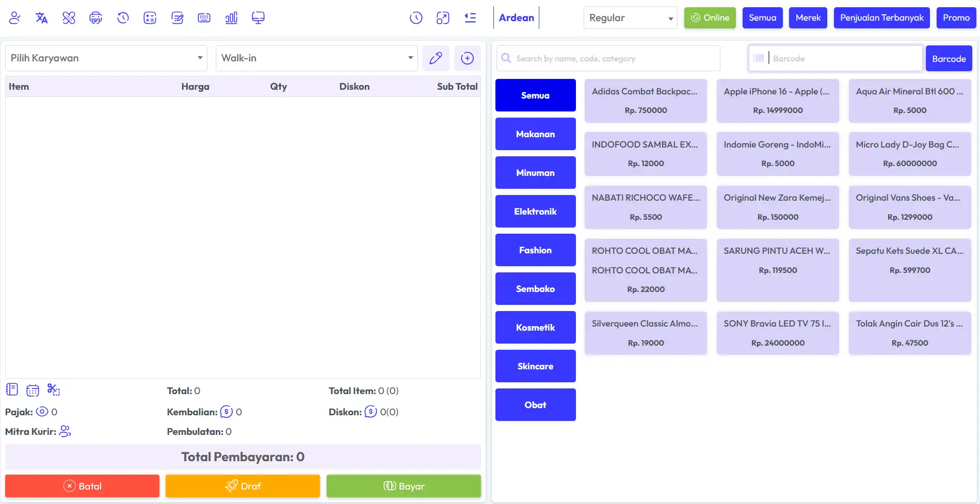
Task: Click the notebook icon above Pajak
Action: (x=12, y=389)
